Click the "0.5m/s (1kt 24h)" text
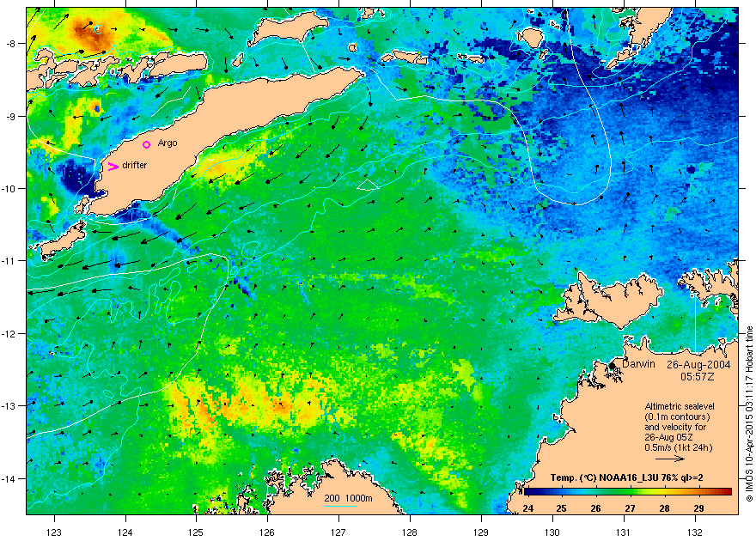Image resolution: width=756 pixels, height=541 pixels. [x=679, y=447]
